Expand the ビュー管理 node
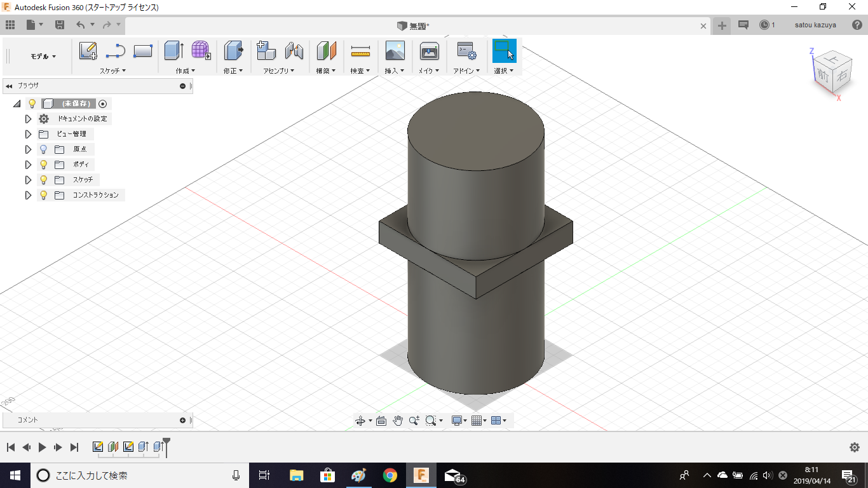 [28, 134]
